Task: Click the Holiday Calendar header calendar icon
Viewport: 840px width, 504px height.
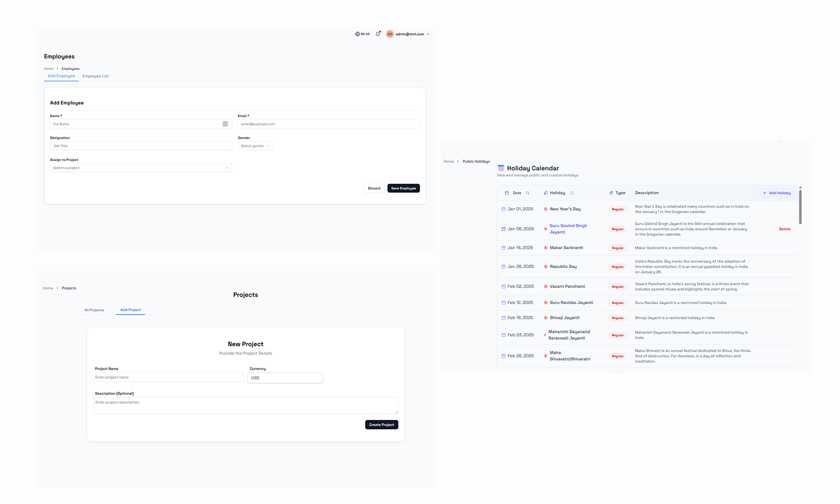Action: pos(502,167)
